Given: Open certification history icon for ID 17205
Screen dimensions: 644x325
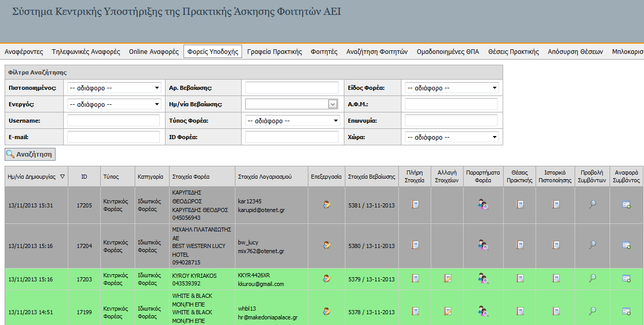Looking at the screenshot, I should [x=556, y=205].
